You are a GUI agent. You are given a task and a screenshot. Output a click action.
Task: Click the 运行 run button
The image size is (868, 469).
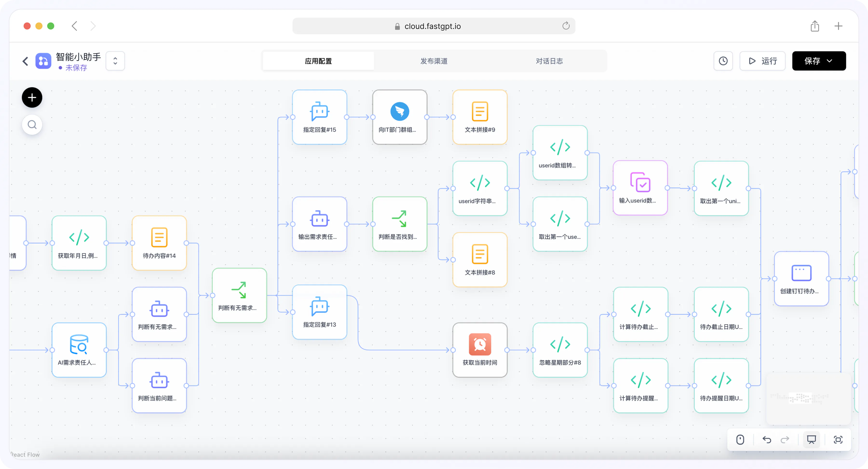(762, 61)
